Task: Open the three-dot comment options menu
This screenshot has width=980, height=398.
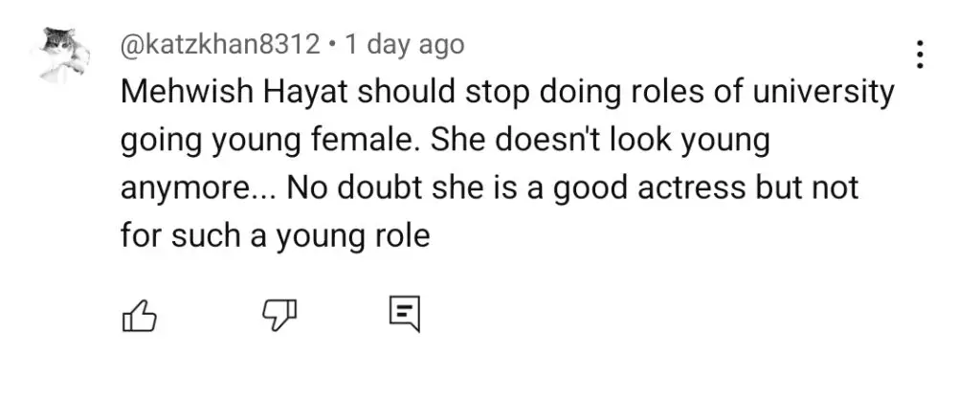Action: (x=919, y=55)
